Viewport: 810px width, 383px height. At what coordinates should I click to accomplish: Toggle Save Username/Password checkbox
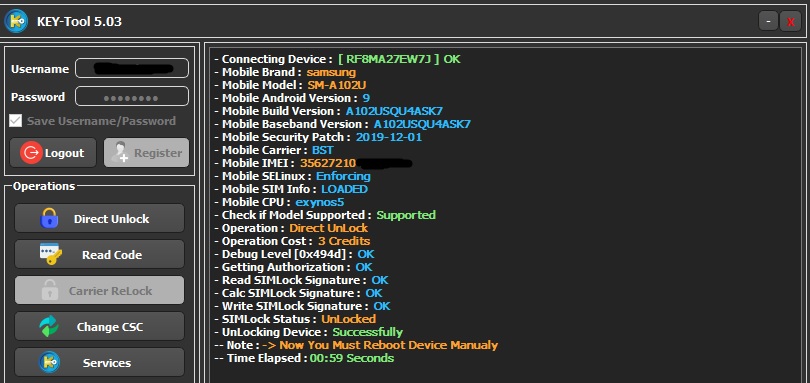pos(15,121)
